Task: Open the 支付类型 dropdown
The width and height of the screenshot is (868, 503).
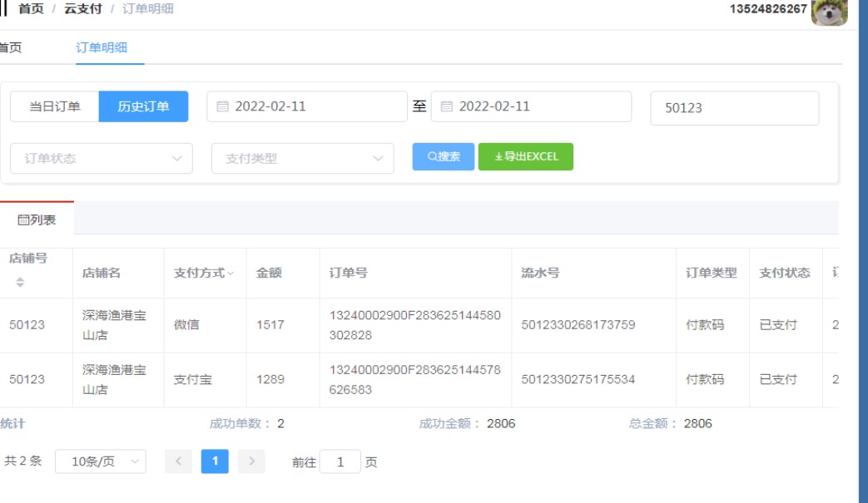Action: pos(302,158)
